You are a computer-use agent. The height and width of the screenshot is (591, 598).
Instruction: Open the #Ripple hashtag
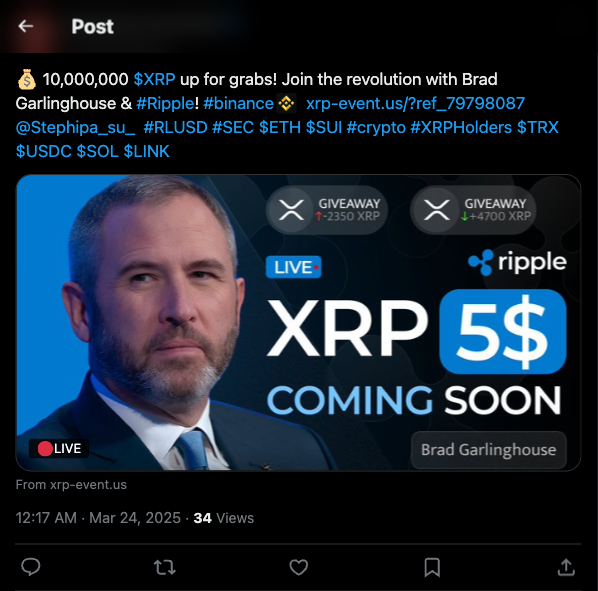[166, 103]
